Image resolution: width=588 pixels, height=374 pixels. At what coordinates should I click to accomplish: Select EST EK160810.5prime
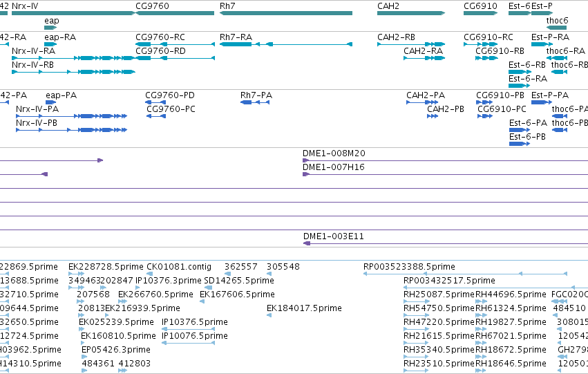coord(84,344)
